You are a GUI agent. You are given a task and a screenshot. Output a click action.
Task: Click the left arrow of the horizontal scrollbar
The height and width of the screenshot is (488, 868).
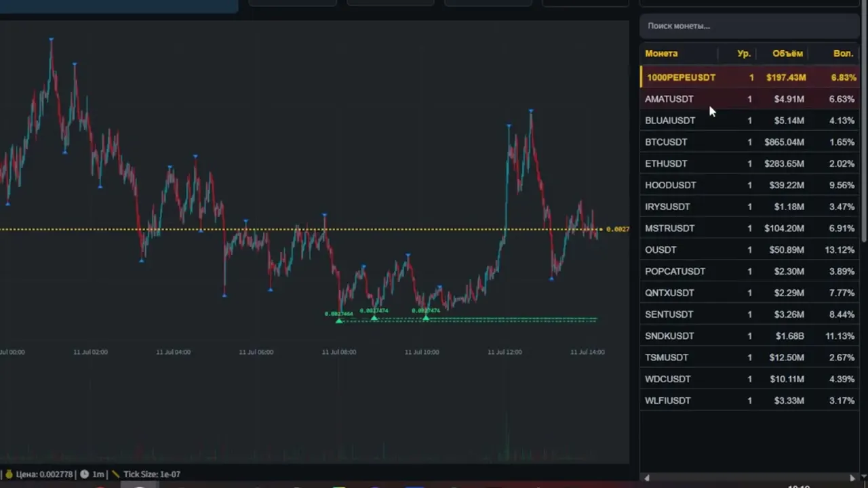point(646,478)
